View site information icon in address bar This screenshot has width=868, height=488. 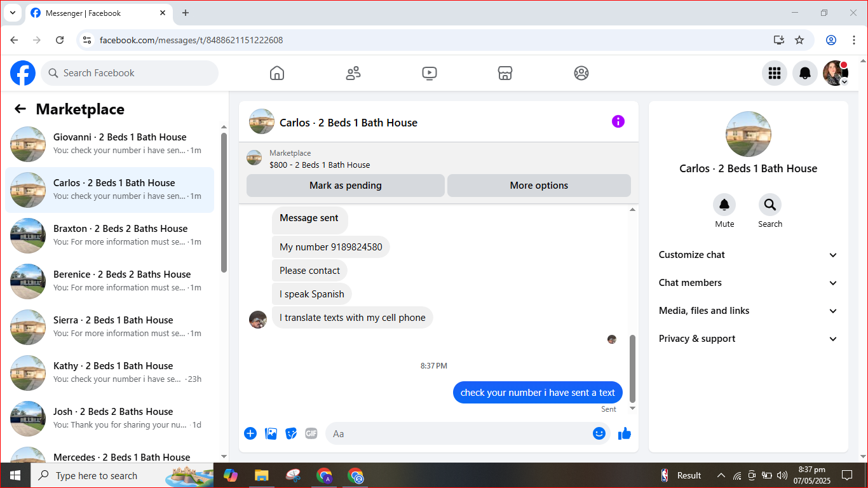tap(88, 40)
